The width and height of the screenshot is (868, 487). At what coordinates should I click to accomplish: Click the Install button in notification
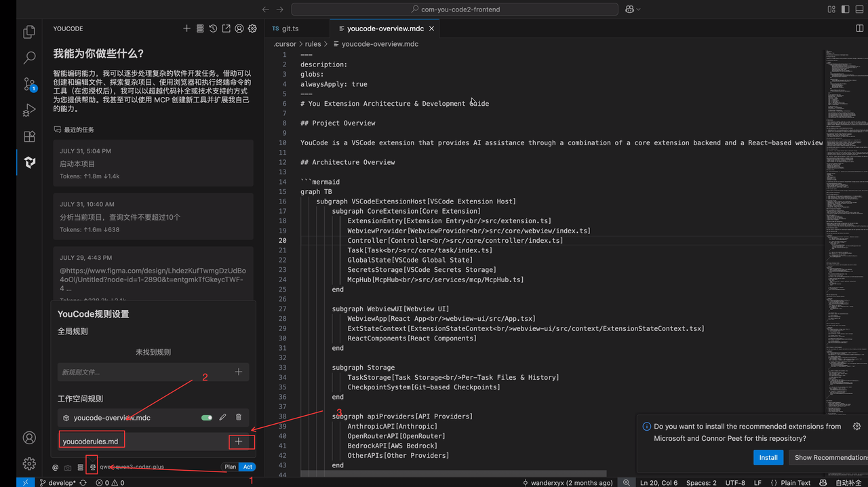[768, 457]
